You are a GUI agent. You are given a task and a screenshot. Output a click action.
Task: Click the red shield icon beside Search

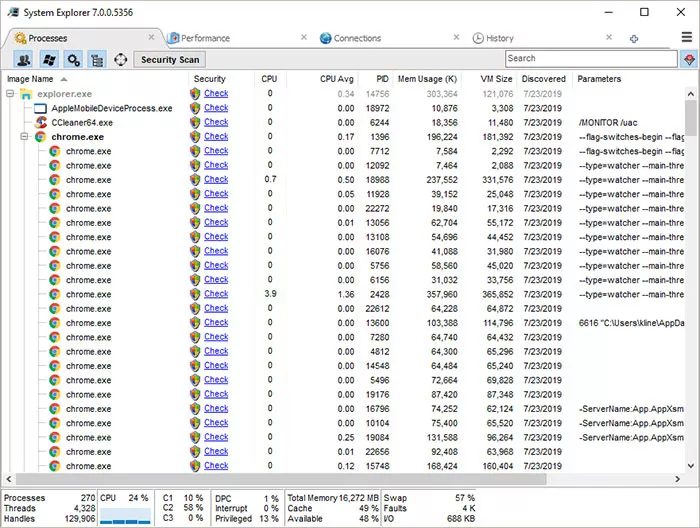[689, 59]
